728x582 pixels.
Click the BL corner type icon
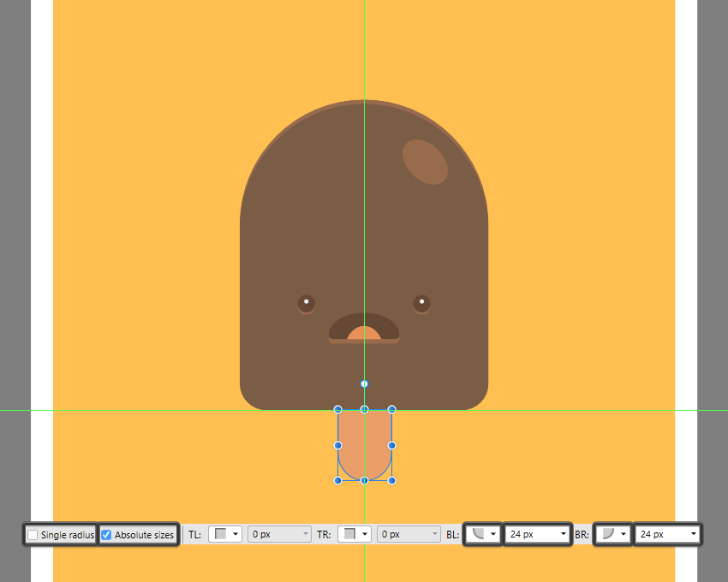[x=479, y=534]
